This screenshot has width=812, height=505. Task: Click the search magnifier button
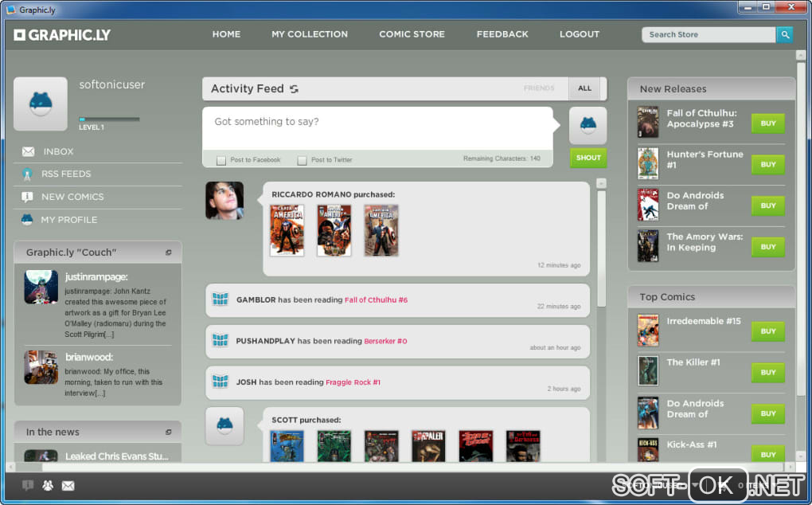[785, 35]
